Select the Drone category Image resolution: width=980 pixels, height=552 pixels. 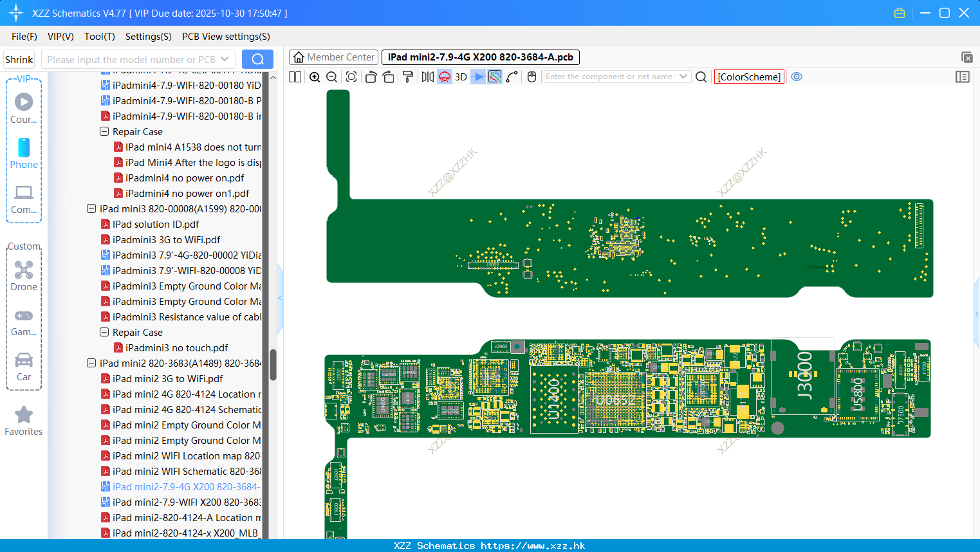(x=24, y=276)
